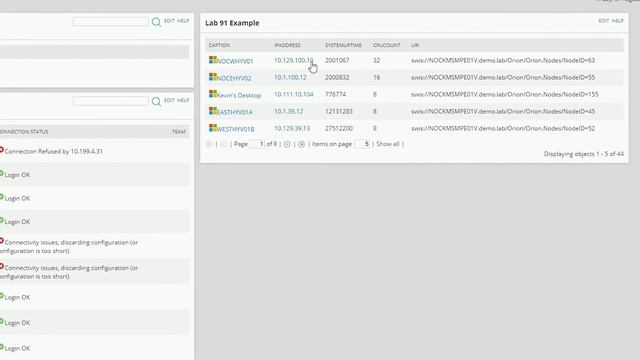Image resolution: width=640 pixels, height=360 pixels.
Task: Click the red error icon for Connection Refused
Action: [x=1, y=150]
